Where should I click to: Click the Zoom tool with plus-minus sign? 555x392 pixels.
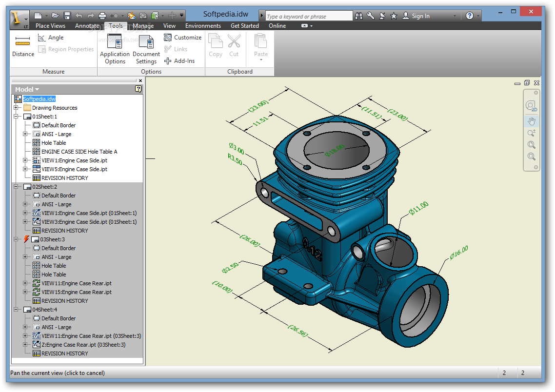(531, 133)
